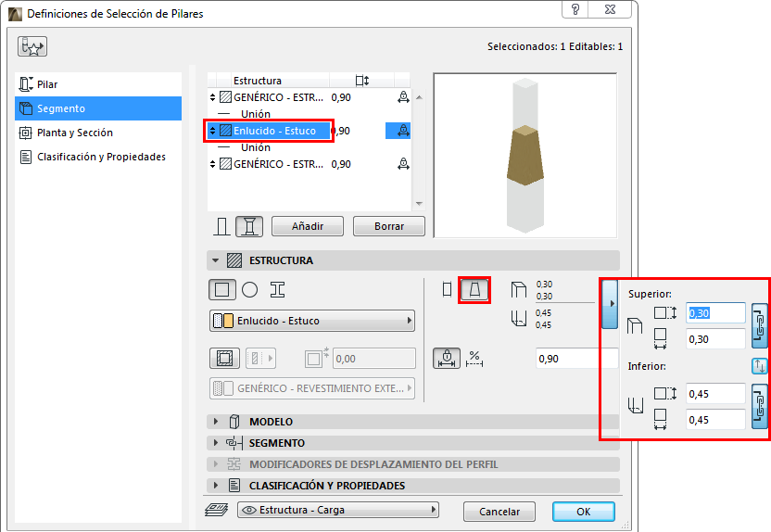Select circular cross-section shape
Screen dimensions: 771x532
[x=250, y=290]
